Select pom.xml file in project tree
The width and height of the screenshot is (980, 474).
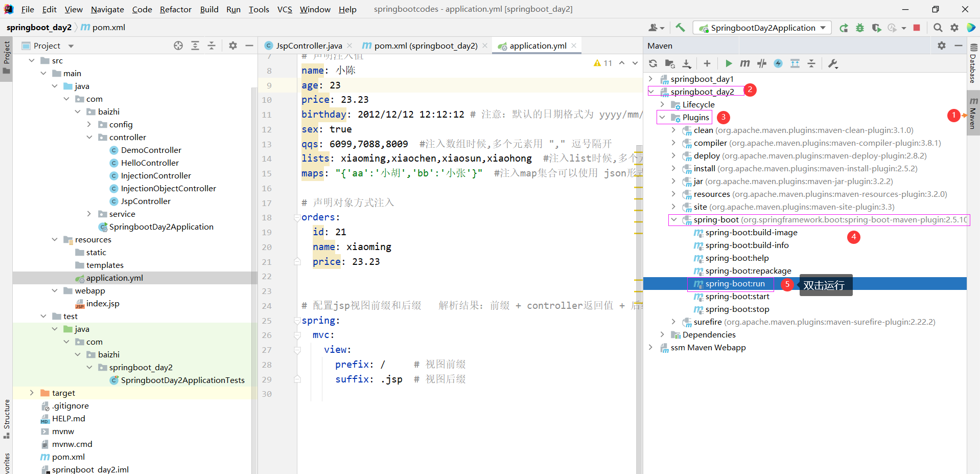click(x=68, y=457)
